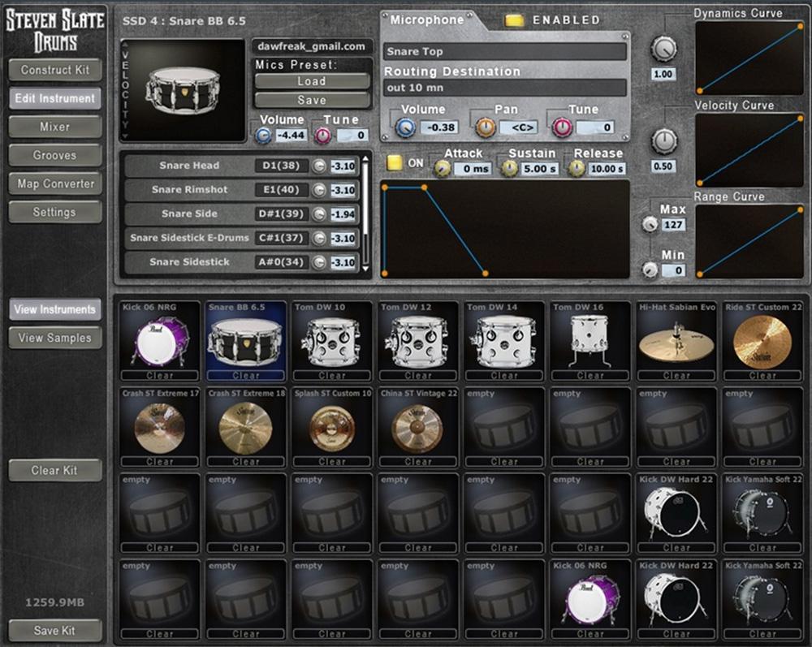Click the instrument Tune knob

click(323, 136)
